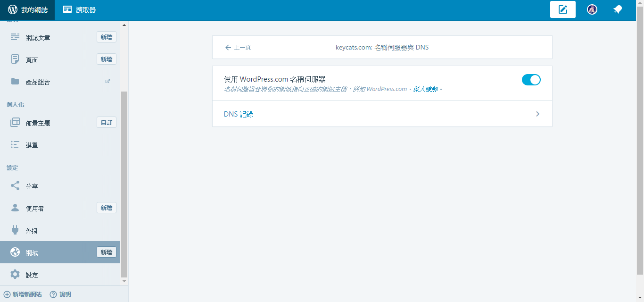The image size is (644, 302).
Task: Click the 分享 sharing icon
Action: pyautogui.click(x=15, y=186)
